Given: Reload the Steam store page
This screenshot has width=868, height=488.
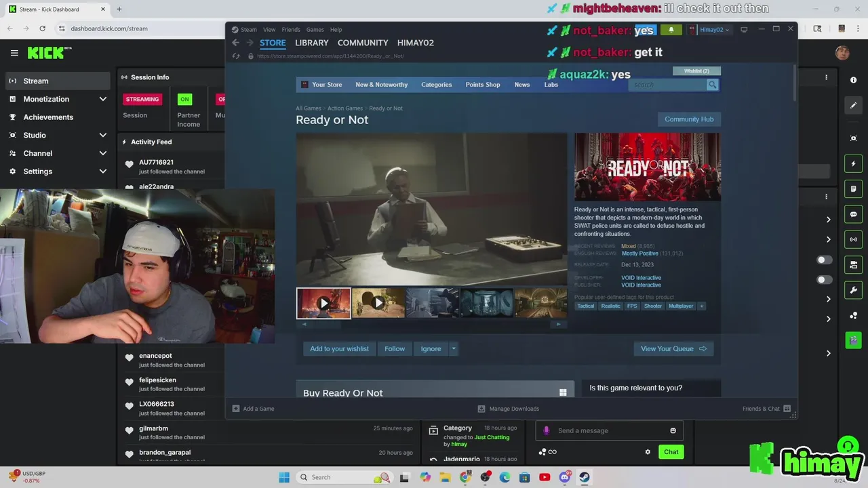Looking at the screenshot, I should point(236,56).
